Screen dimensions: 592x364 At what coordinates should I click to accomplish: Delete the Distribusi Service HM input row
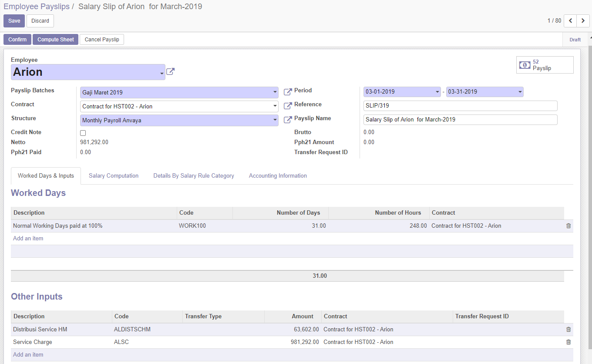pyautogui.click(x=568, y=330)
